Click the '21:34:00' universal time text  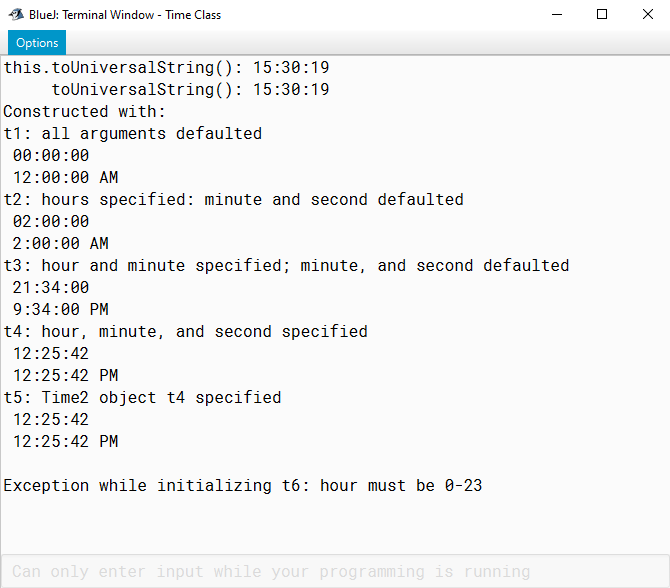pyautogui.click(x=51, y=288)
